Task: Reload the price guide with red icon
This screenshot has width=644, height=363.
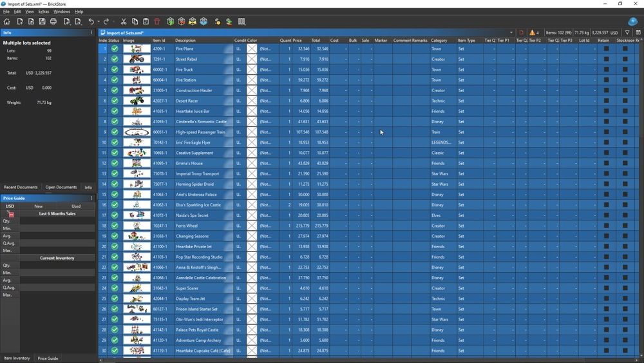Action: (x=11, y=214)
